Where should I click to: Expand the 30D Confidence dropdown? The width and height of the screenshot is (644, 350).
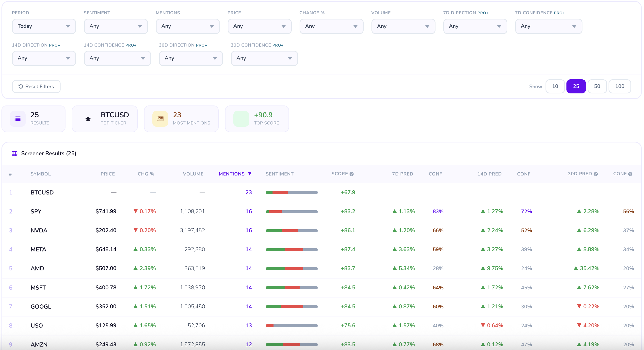[x=264, y=58]
